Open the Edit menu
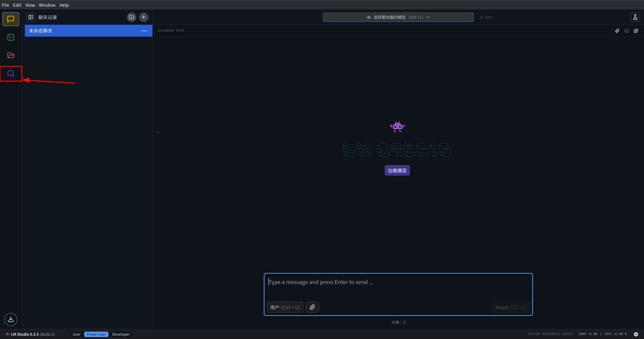The width and height of the screenshot is (644, 339). 17,5
